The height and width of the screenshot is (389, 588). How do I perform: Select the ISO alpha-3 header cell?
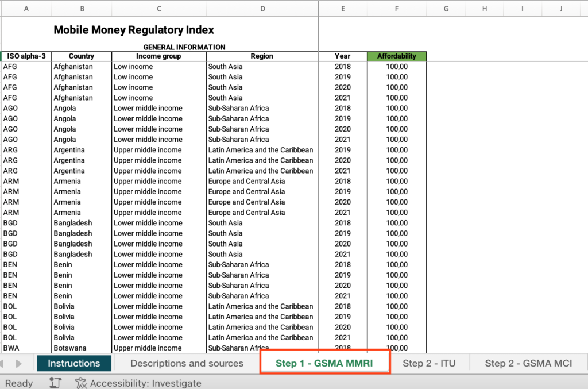click(x=26, y=56)
